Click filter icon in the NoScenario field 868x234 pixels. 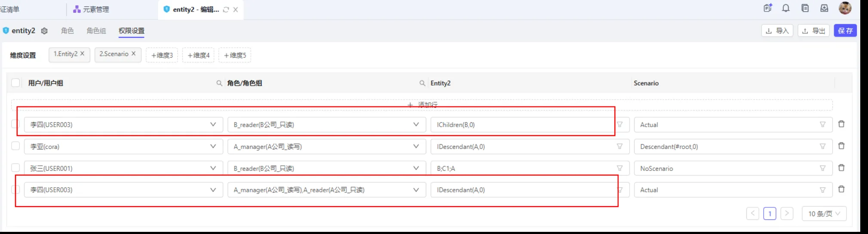pos(822,168)
